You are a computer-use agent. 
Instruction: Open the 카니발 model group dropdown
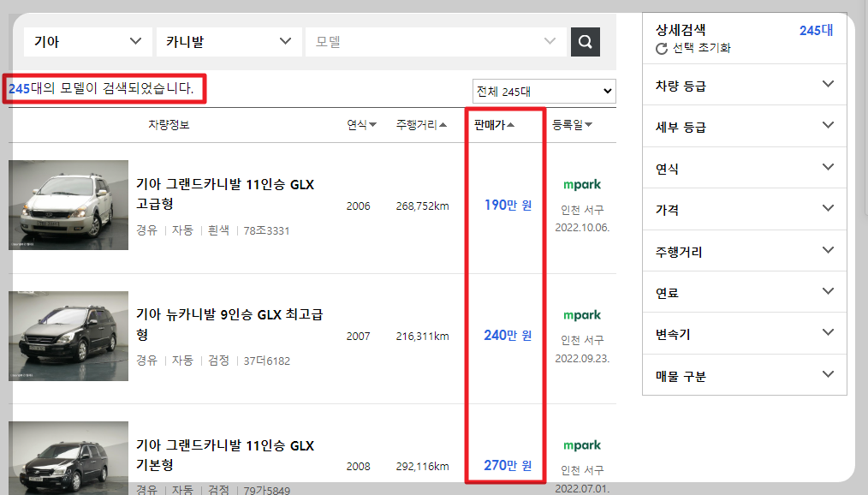[x=229, y=41]
